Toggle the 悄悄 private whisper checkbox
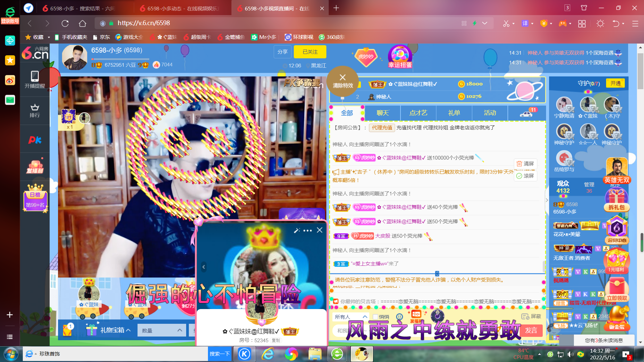Screen dimensions: 644x362 coord(376,317)
